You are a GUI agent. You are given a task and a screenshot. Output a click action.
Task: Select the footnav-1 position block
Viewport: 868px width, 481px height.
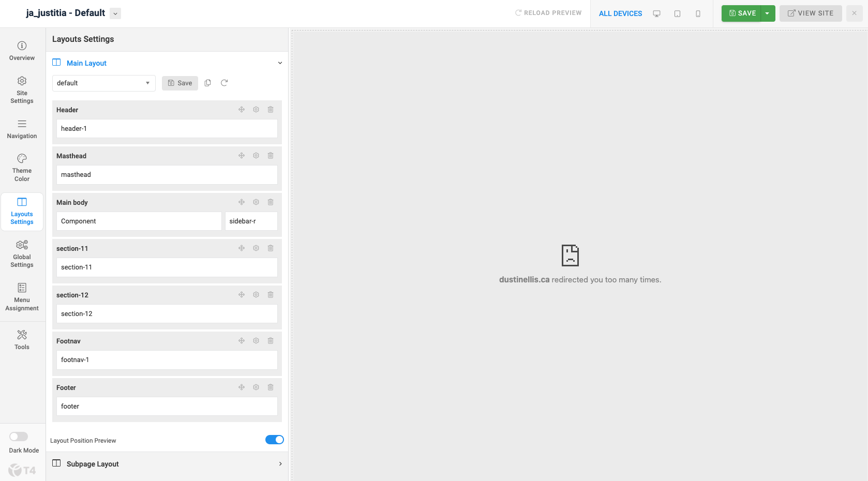coord(167,360)
